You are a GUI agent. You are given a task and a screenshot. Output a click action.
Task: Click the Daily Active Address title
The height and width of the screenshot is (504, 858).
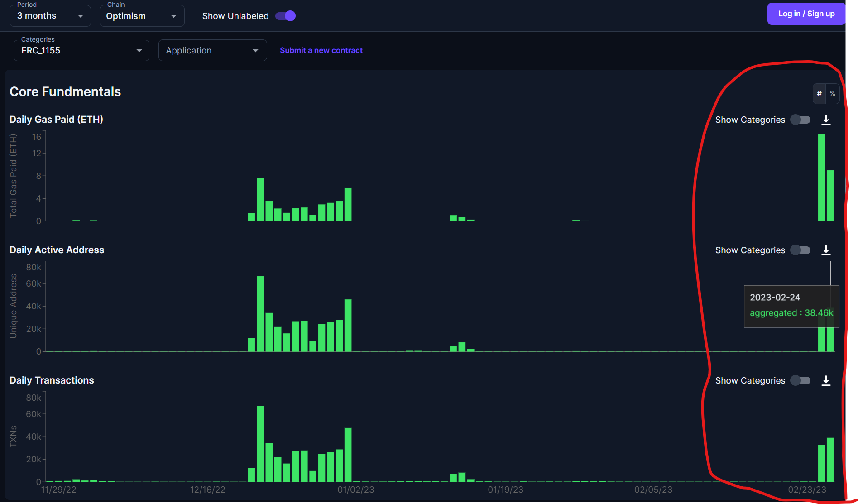click(57, 250)
